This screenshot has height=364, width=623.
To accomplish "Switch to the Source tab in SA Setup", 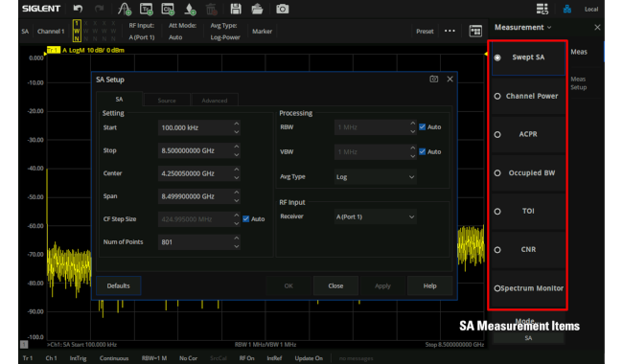I will [167, 101].
